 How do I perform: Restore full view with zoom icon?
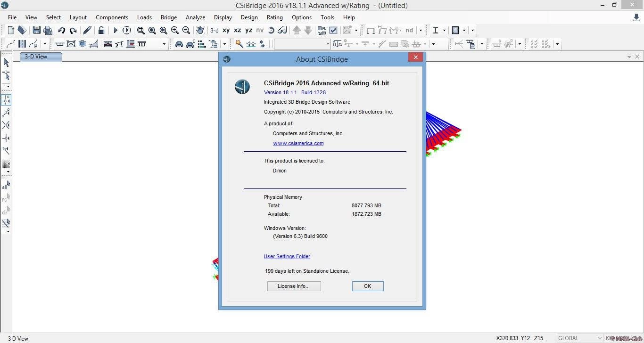click(152, 30)
